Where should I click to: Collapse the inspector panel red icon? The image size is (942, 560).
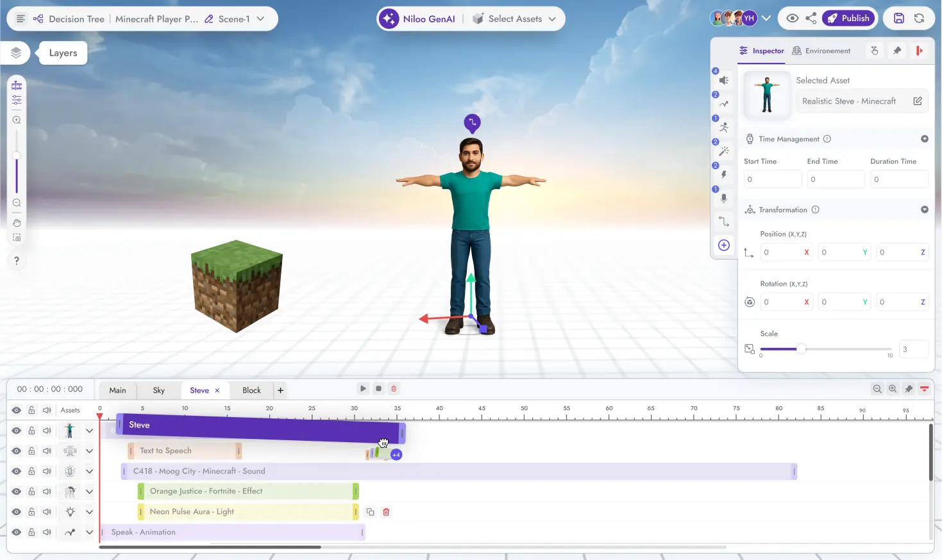tap(919, 51)
